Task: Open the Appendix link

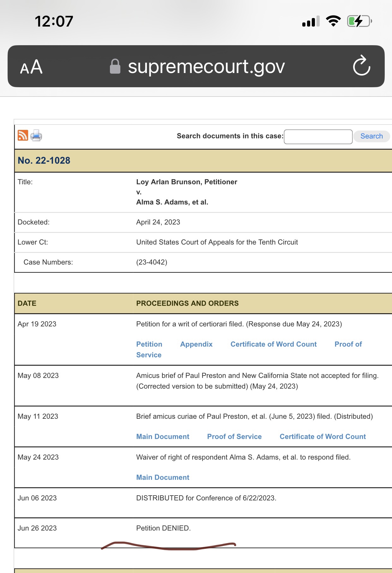Action: [x=196, y=344]
